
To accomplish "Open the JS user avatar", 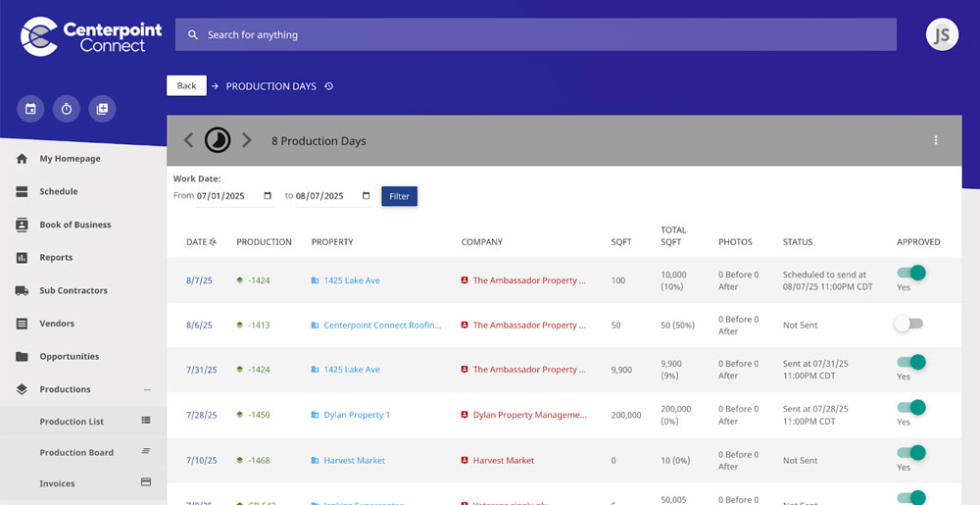I will point(942,34).
